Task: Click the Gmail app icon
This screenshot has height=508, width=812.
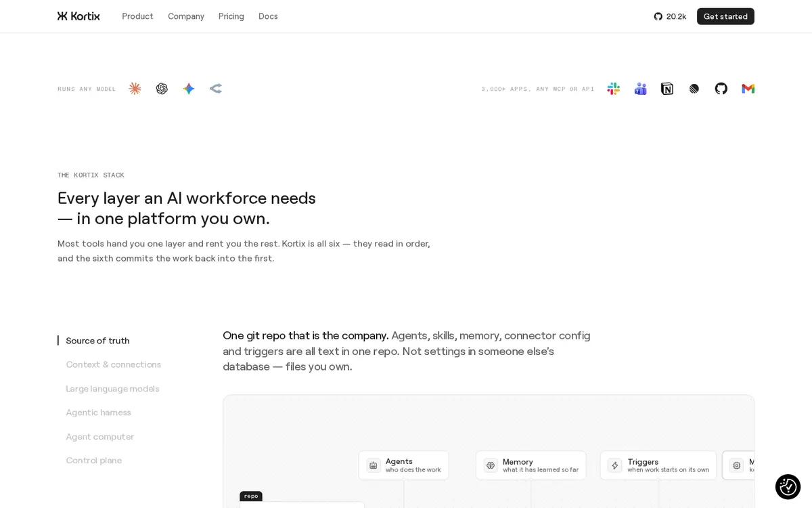Action: point(748,89)
